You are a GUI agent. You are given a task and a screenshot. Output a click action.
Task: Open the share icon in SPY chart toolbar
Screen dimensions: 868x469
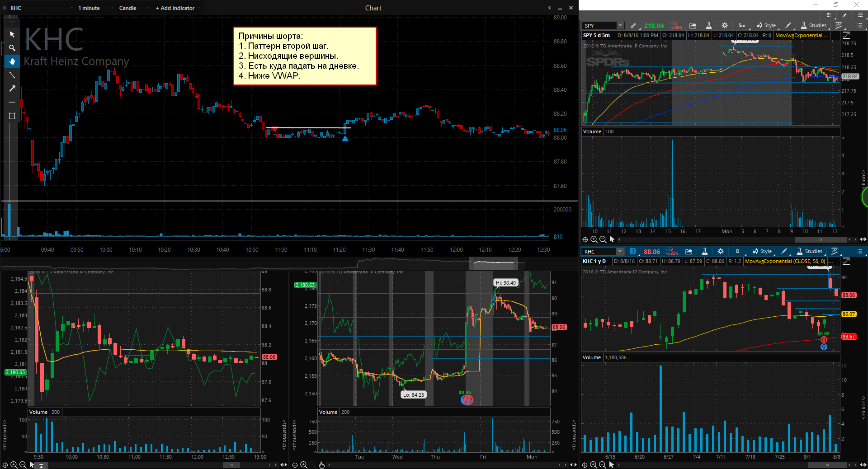pos(693,26)
